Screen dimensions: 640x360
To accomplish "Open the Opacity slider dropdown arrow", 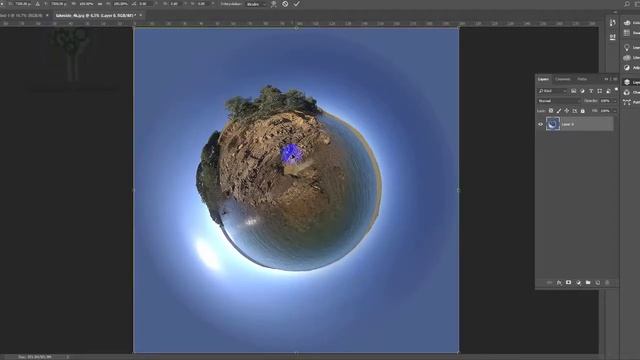I will [615, 101].
